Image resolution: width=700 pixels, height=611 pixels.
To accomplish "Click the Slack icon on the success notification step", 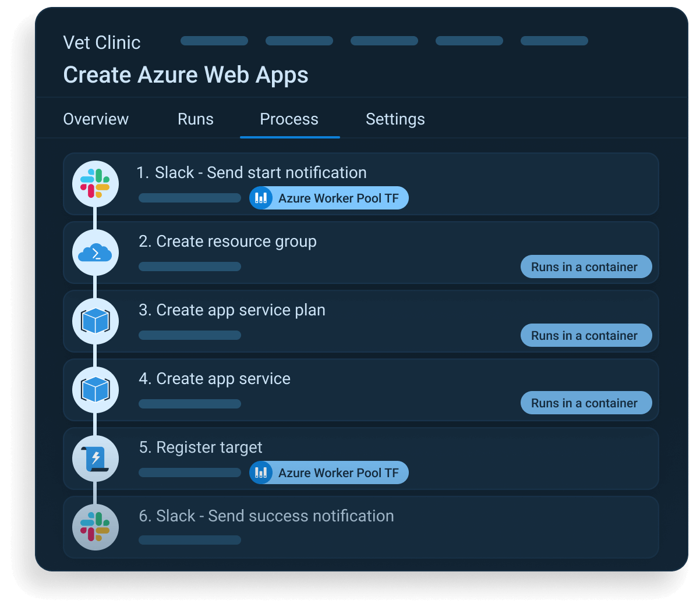I will [x=95, y=527].
